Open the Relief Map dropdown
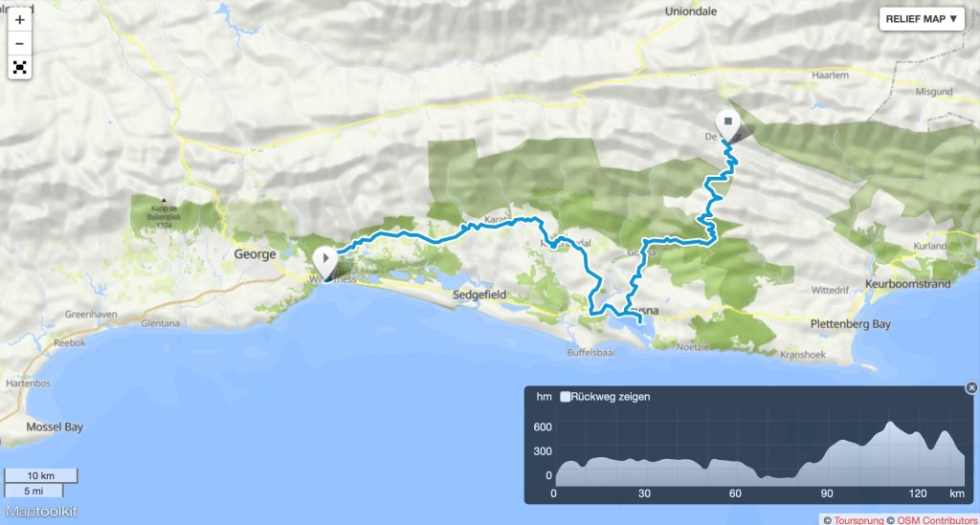 pyautogui.click(x=921, y=19)
